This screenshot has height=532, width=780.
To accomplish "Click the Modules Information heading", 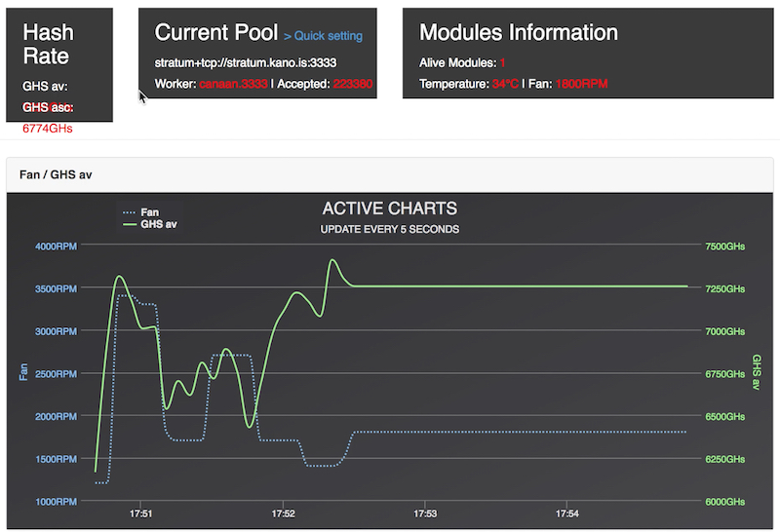I will pyautogui.click(x=518, y=33).
